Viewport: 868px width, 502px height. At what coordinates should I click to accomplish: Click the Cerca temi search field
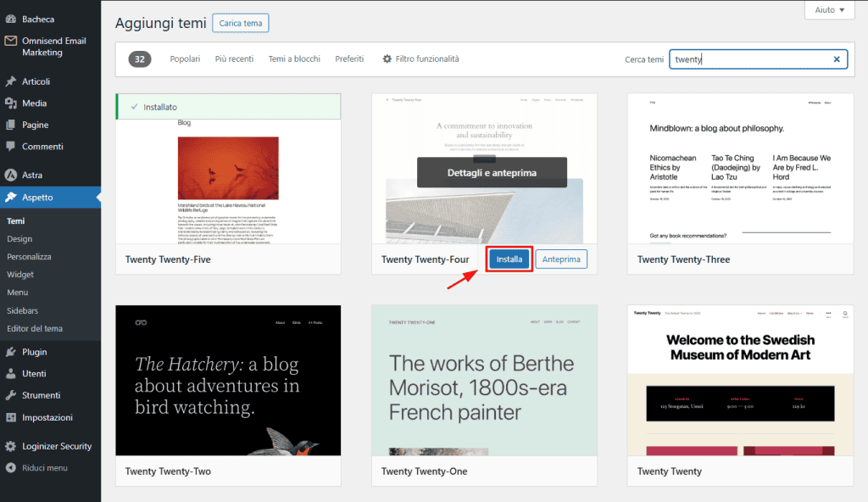tap(748, 59)
